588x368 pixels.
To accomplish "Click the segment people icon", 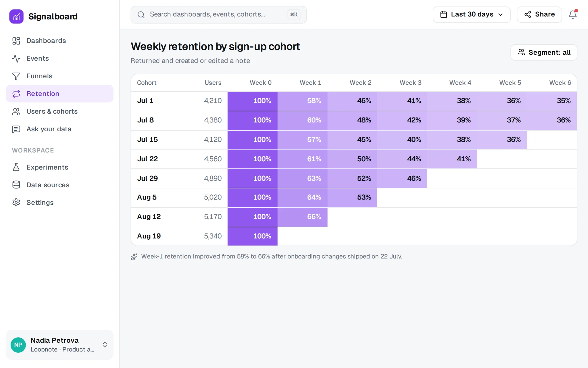I will [x=521, y=52].
